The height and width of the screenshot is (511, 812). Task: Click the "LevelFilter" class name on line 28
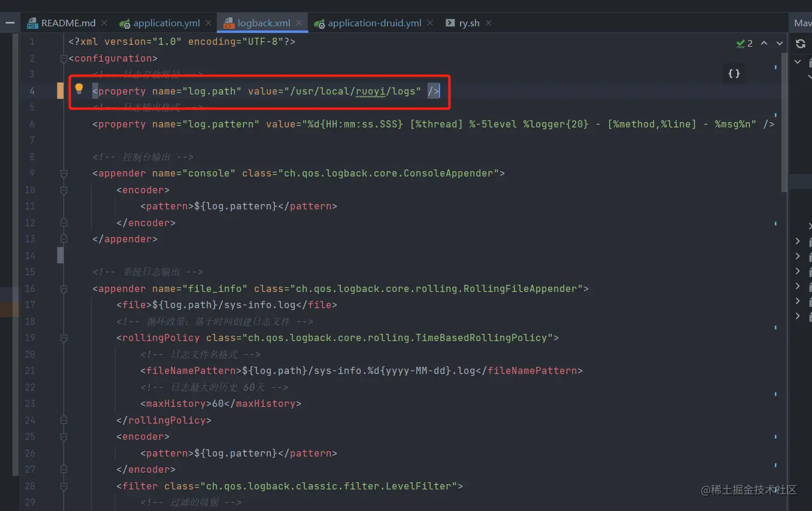pyautogui.click(x=418, y=486)
